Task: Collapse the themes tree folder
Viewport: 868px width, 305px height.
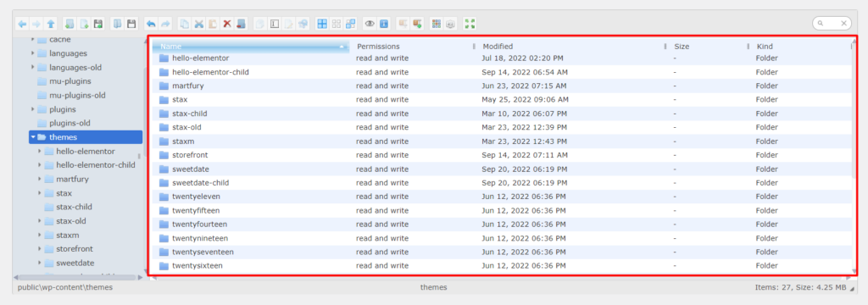Action: 33,137
